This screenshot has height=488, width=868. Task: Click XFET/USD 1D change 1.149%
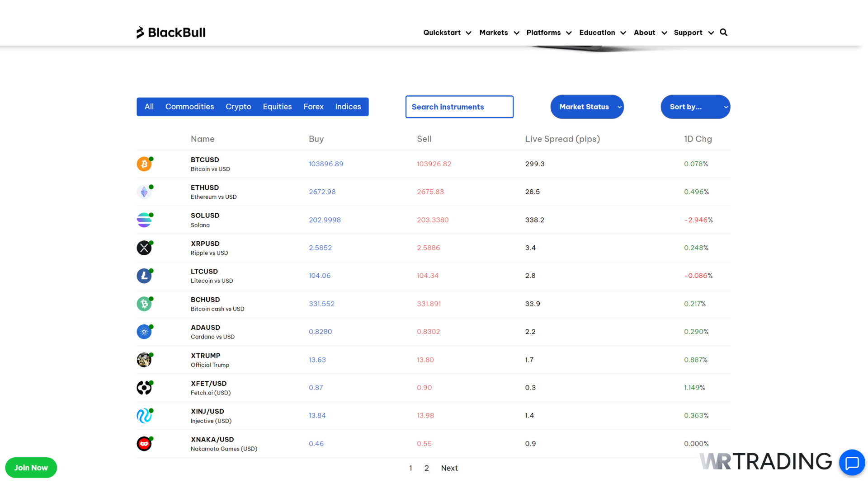(694, 388)
